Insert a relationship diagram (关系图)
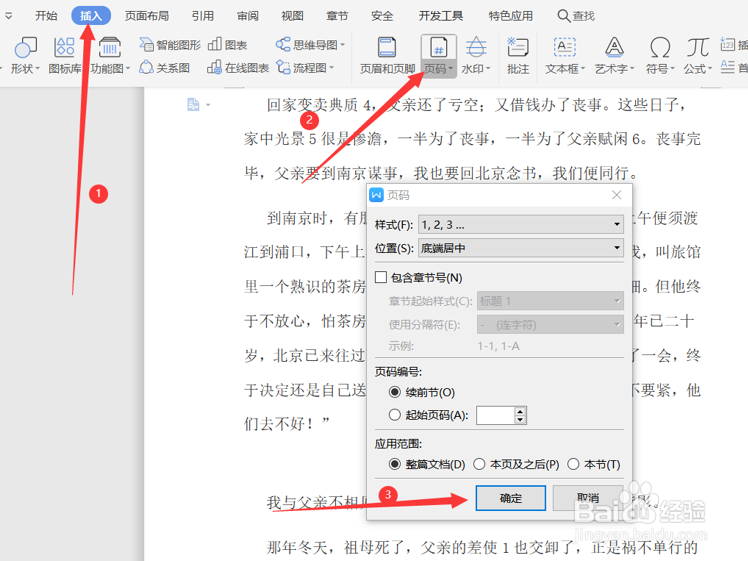Viewport: 748px width, 561px height. click(x=164, y=68)
